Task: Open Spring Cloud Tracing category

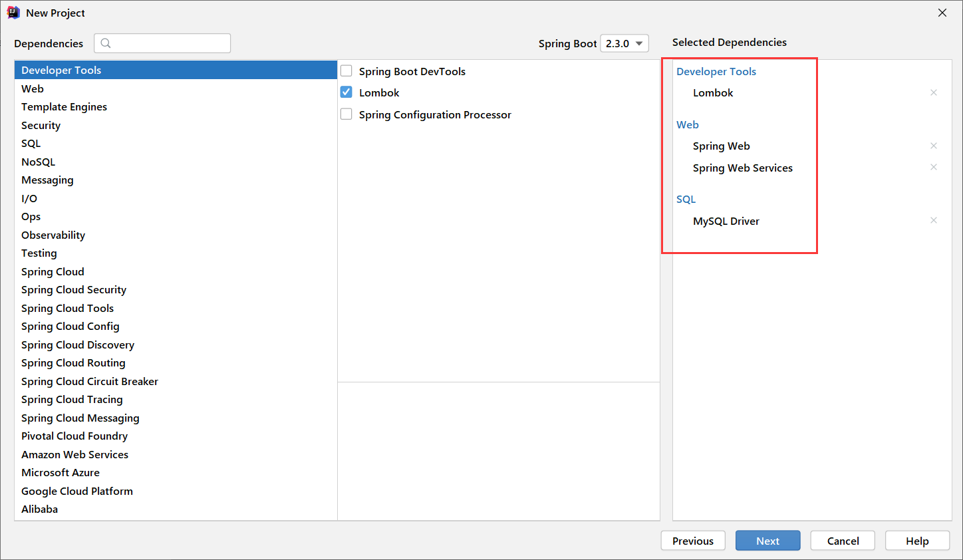Action: pos(176,399)
